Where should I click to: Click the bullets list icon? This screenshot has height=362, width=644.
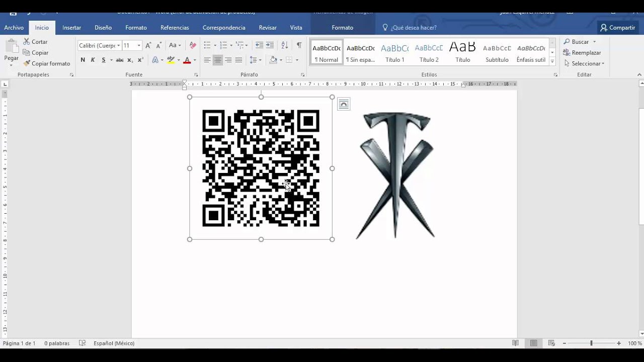pos(207,45)
